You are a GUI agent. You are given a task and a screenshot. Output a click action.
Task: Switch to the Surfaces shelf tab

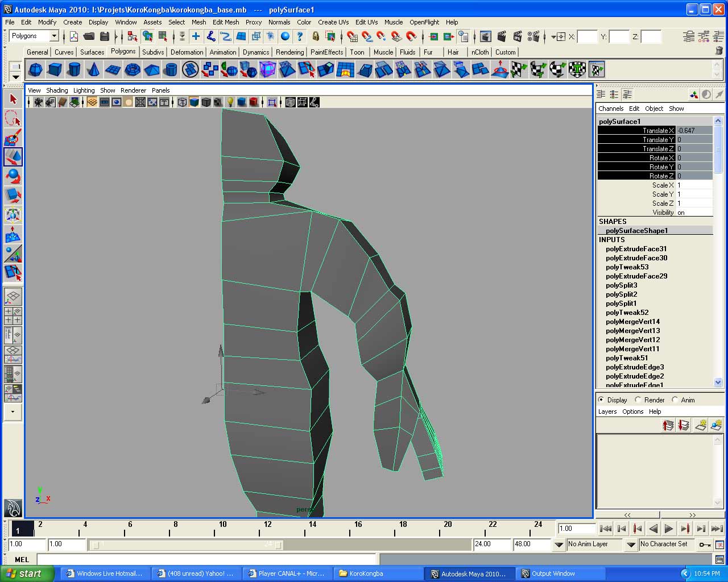click(x=92, y=52)
